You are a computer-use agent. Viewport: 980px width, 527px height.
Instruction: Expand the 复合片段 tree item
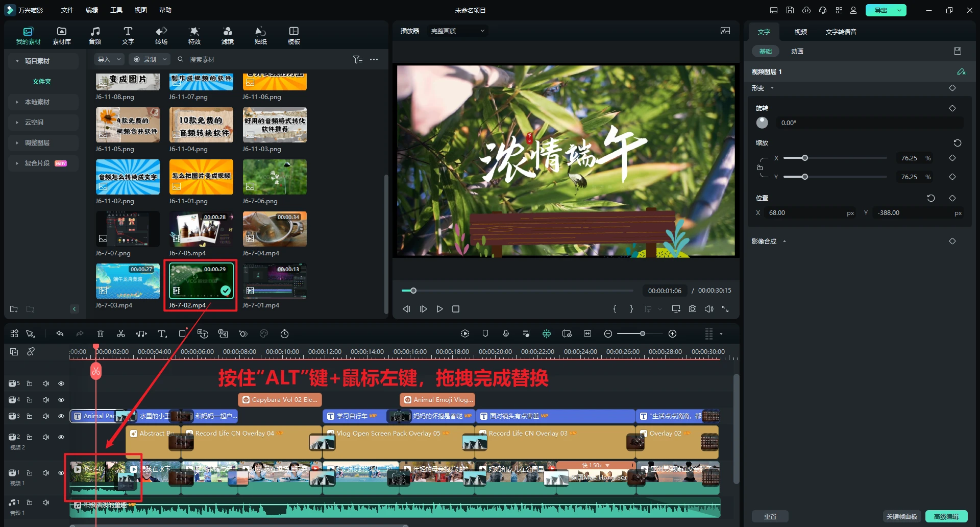(17, 163)
